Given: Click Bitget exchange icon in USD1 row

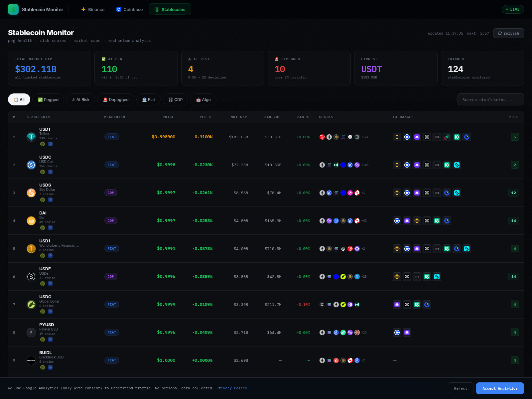Looking at the screenshot, I should [x=467, y=249].
